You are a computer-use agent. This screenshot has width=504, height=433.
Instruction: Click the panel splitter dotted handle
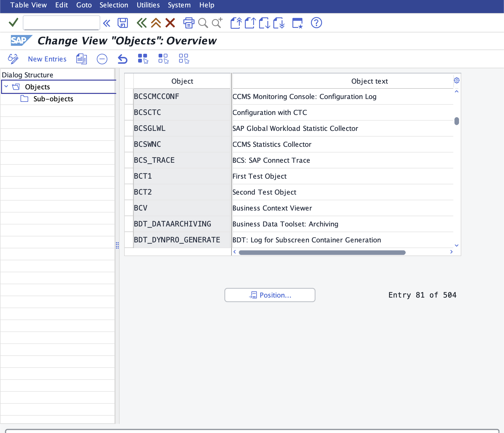tap(117, 245)
